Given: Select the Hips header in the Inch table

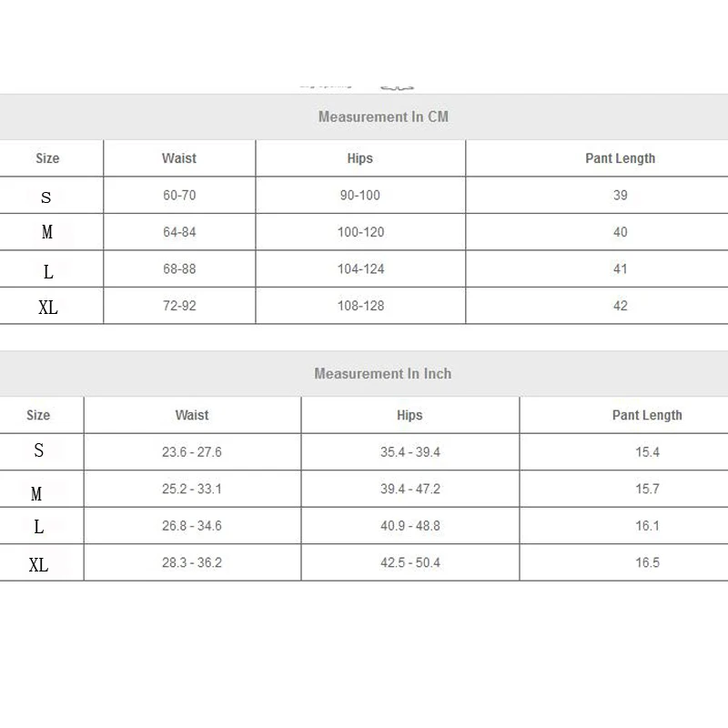Looking at the screenshot, I should (409, 415).
